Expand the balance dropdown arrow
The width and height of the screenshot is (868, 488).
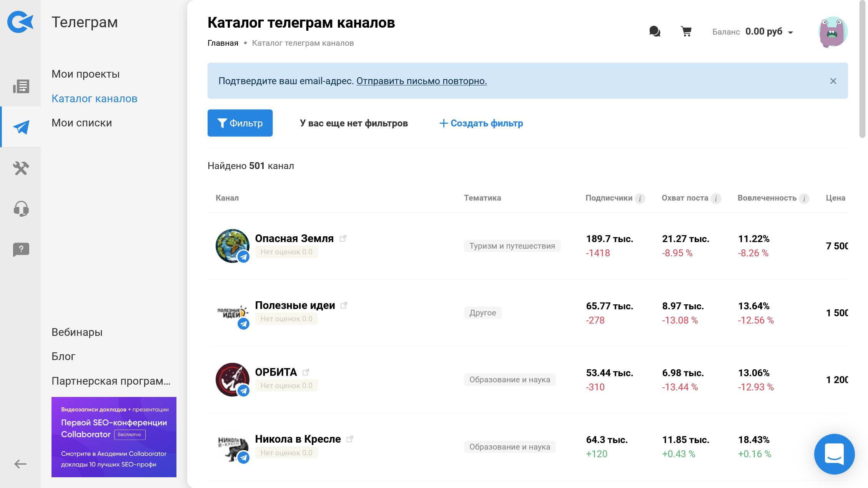[x=791, y=32]
